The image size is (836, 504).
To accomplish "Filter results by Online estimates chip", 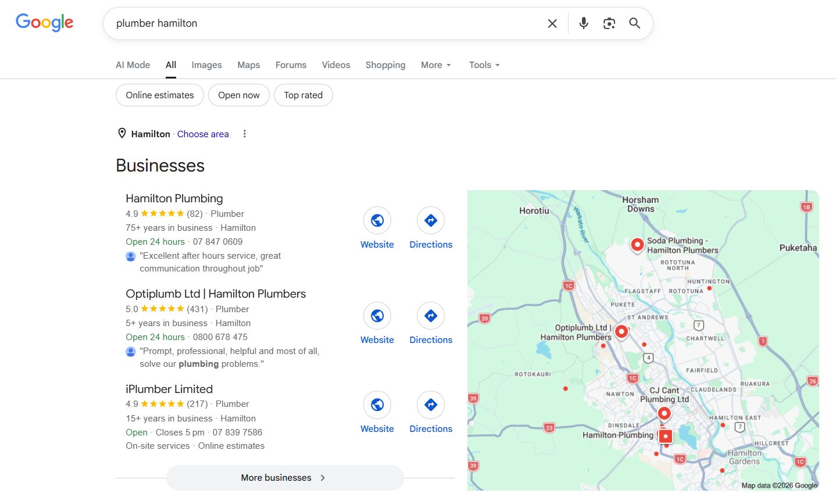I will click(x=160, y=95).
